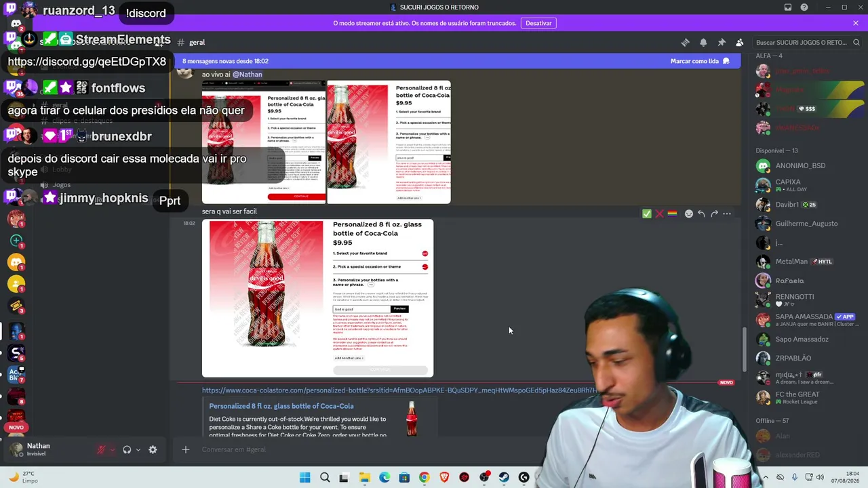This screenshot has width=868, height=488.
Task: Open the threads icon in channel header
Action: tap(685, 42)
